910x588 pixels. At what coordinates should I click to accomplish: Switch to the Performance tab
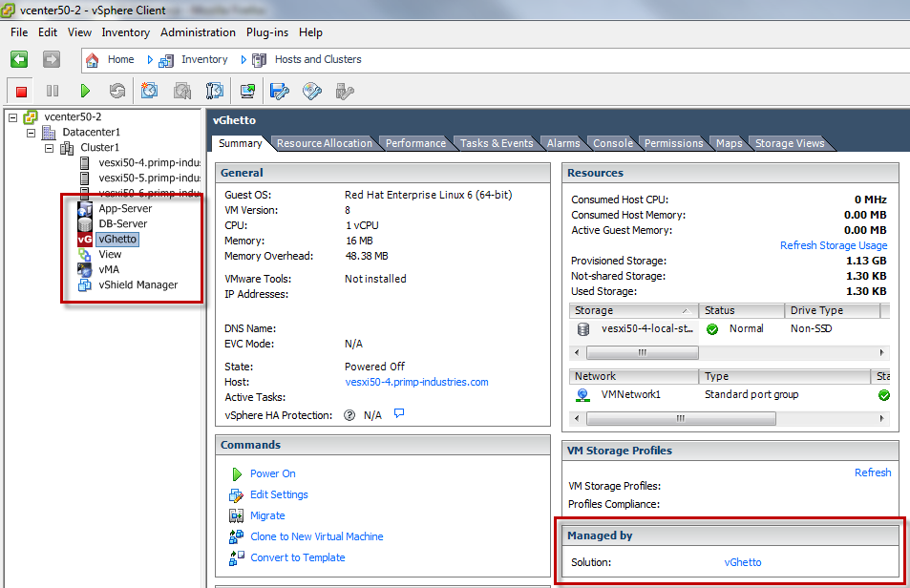[x=416, y=142]
